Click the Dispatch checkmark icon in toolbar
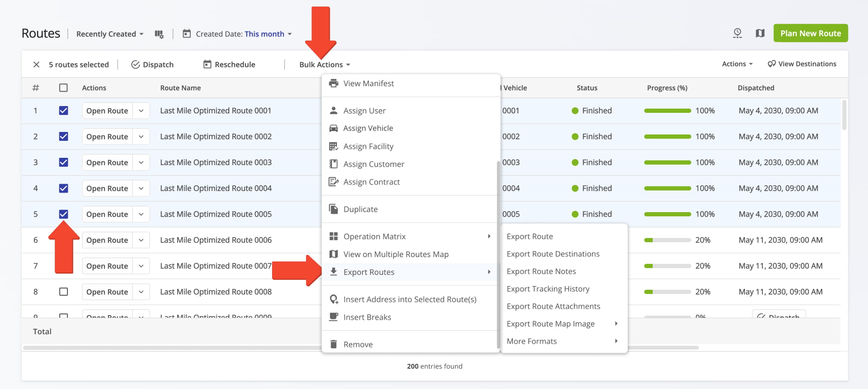This screenshot has height=389, width=868. (136, 64)
